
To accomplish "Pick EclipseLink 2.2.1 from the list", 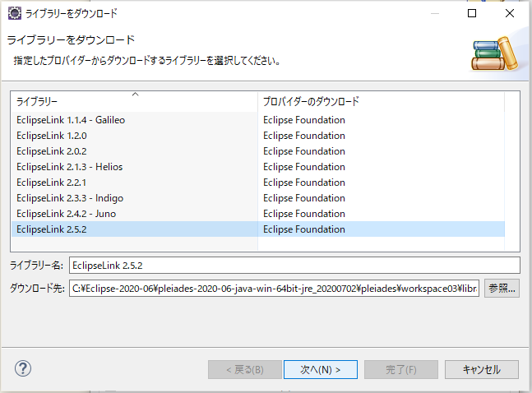I will pos(258,183).
